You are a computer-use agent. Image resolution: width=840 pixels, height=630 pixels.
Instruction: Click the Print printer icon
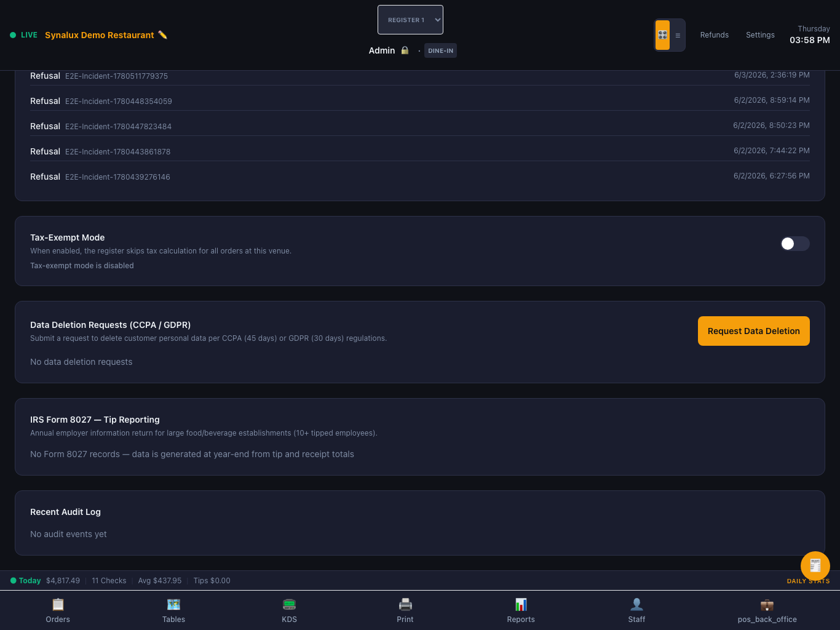pyautogui.click(x=405, y=604)
